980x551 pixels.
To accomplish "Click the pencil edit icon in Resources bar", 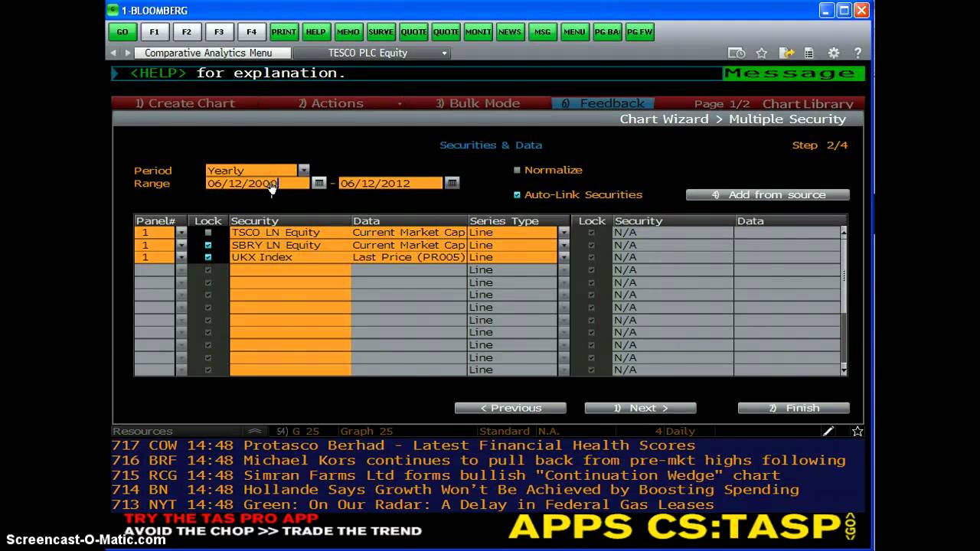I will click(x=828, y=432).
